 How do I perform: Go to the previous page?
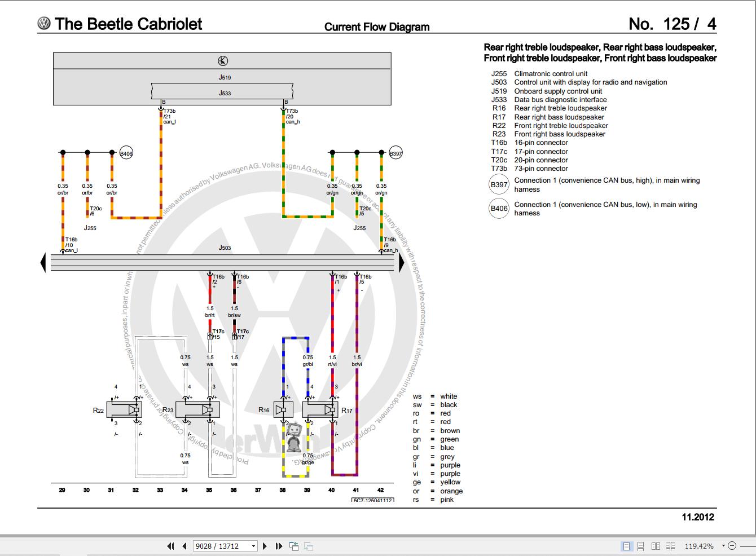click(x=184, y=546)
